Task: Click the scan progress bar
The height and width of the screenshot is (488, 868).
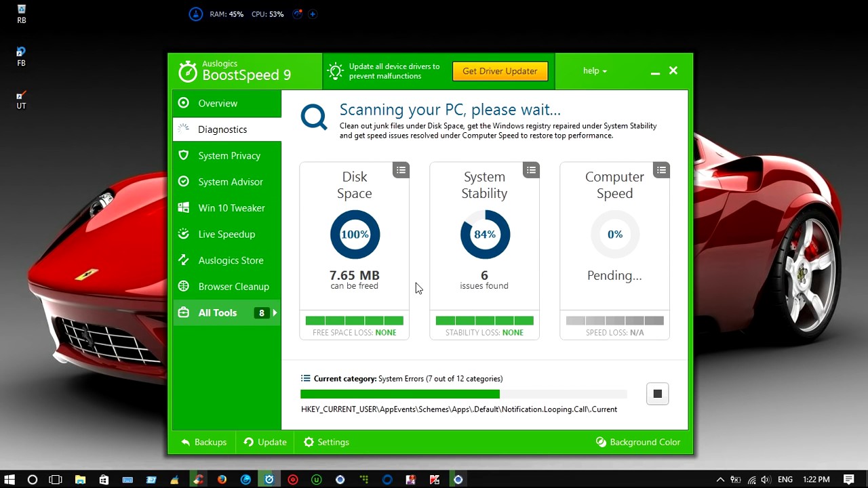Action: (464, 394)
